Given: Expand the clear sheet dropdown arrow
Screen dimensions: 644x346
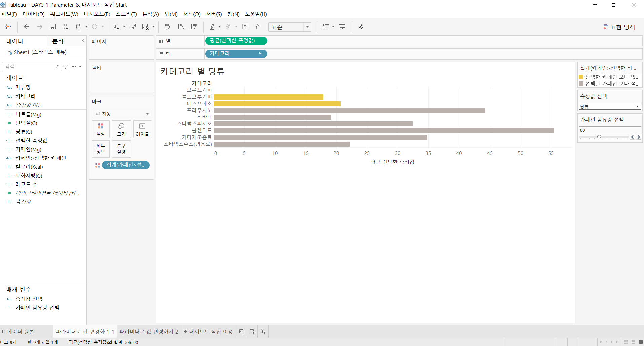Looking at the screenshot, I should coord(154,27).
